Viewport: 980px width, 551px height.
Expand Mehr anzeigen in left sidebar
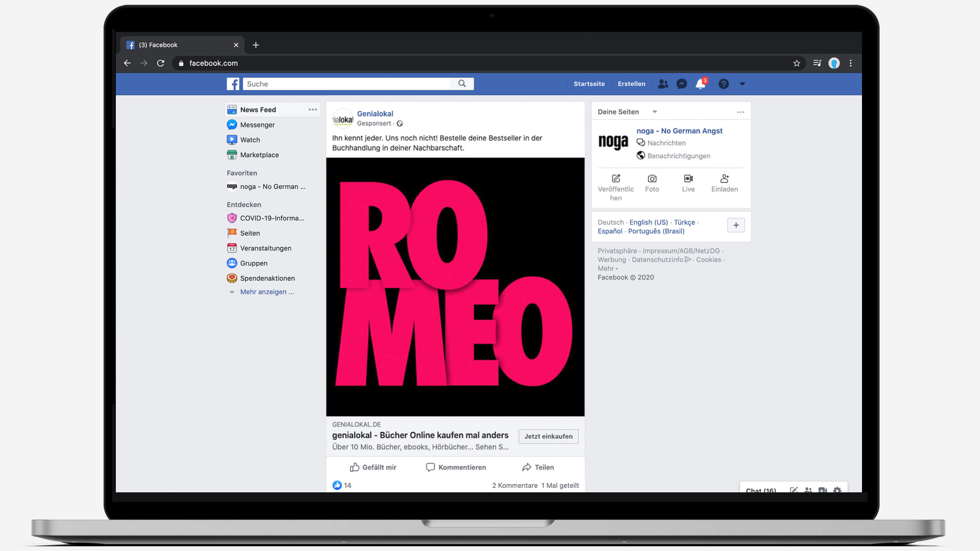coord(267,292)
